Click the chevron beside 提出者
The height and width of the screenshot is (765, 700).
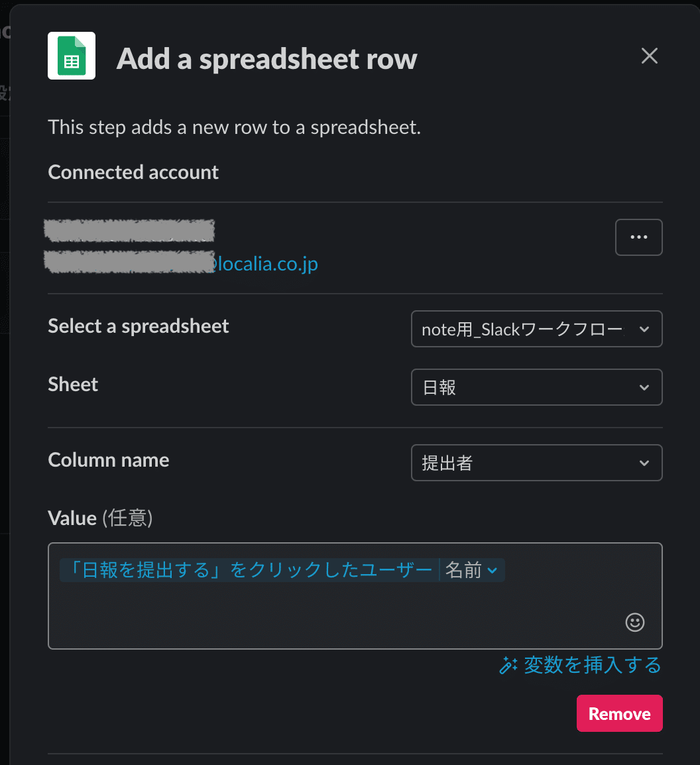(x=646, y=463)
